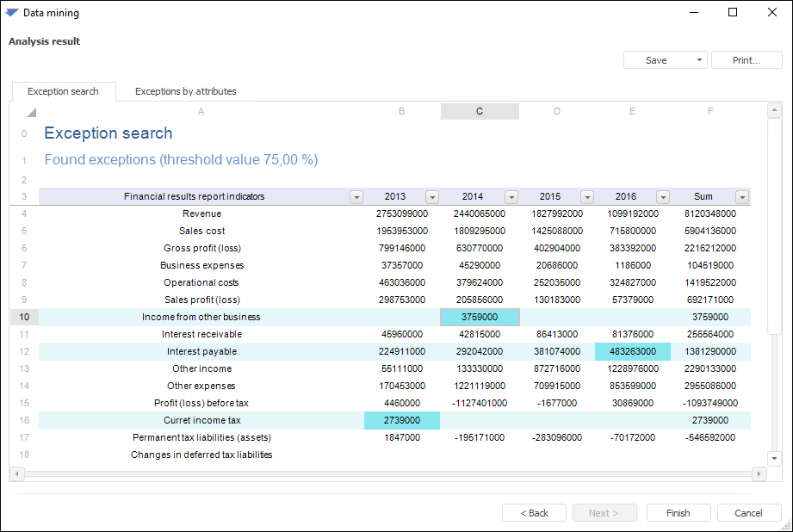Open the 2014 column filter dropdown
The width and height of the screenshot is (793, 532).
(511, 197)
